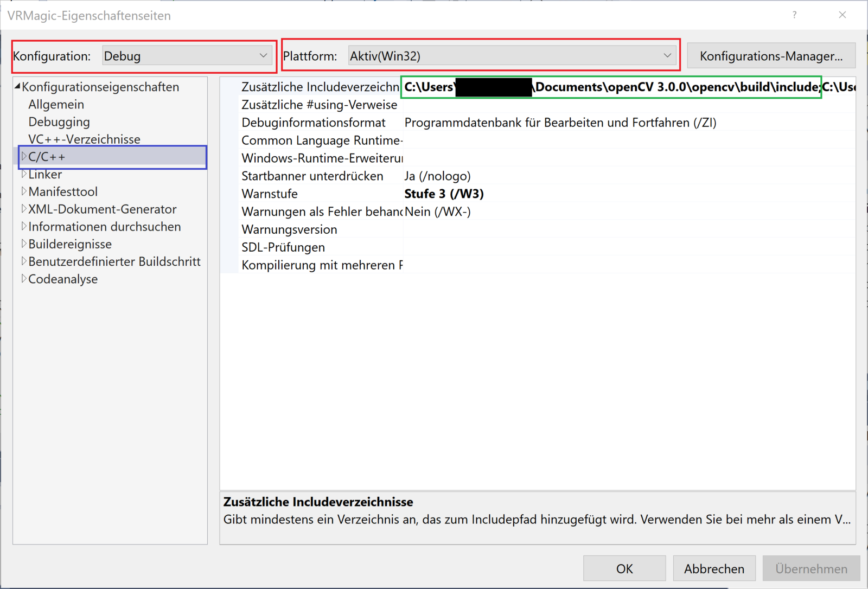Select Allgemein in the tree

click(x=56, y=104)
